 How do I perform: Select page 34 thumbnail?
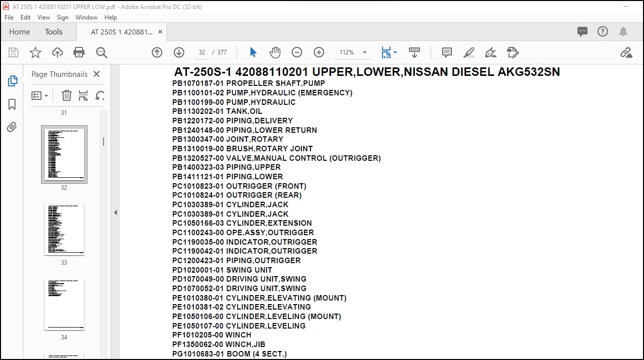point(64,304)
